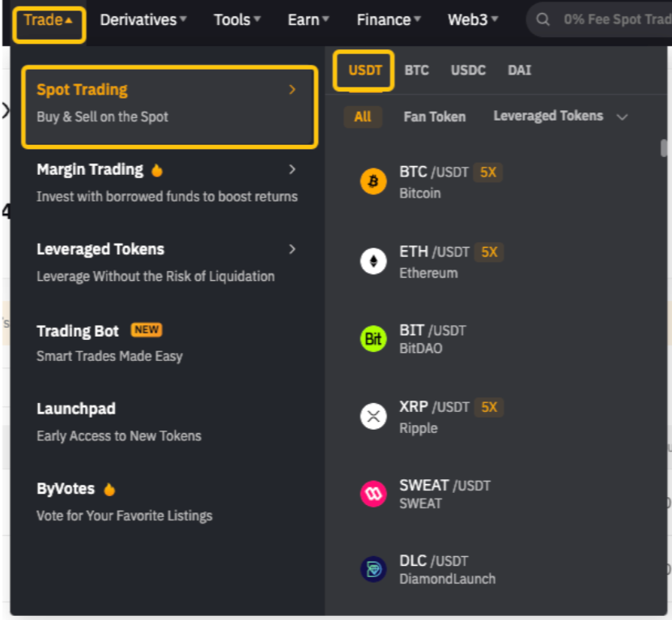Click the Ethereum coin icon
Screen dimensions: 672x620
pos(373,261)
